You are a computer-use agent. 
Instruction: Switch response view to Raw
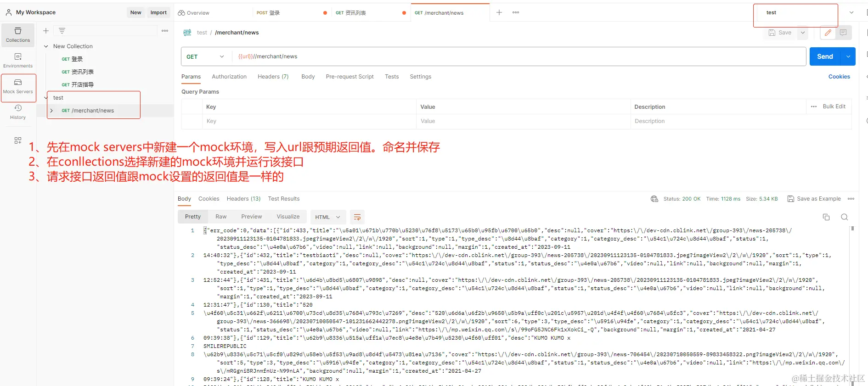tap(221, 217)
